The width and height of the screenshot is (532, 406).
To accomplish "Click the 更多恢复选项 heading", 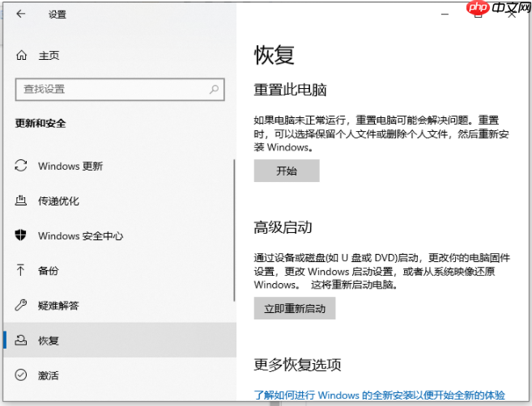I will coord(297,365).
